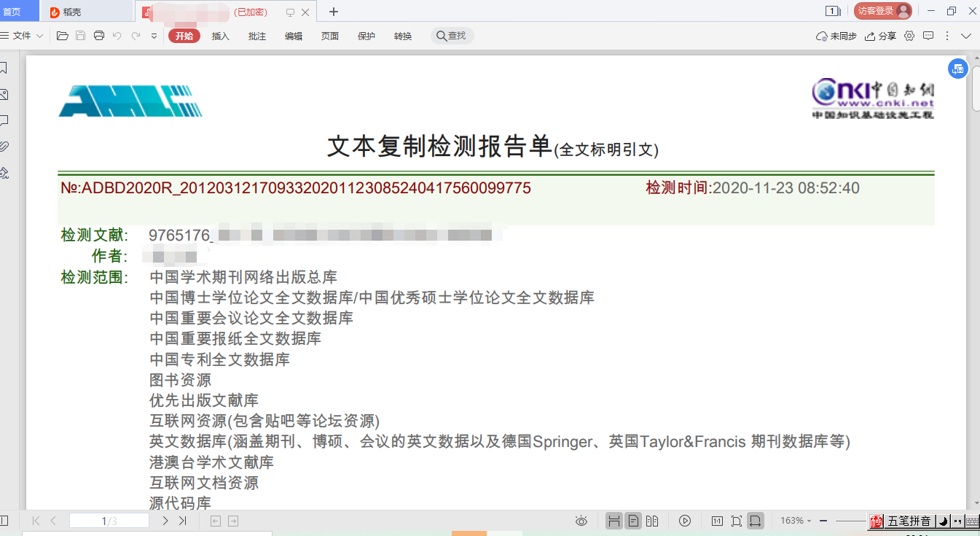This screenshot has width=980, height=536.
Task: Open the 转换 tab
Action: [x=403, y=36]
